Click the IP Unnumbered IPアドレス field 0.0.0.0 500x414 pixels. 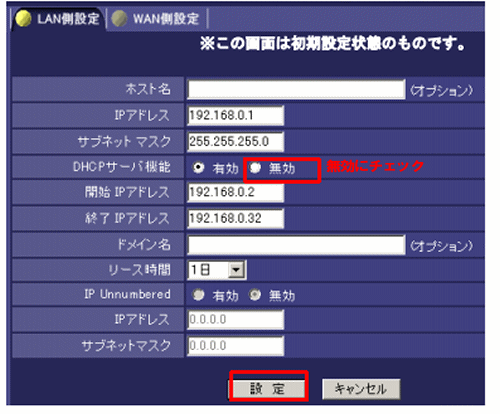pos(236,319)
